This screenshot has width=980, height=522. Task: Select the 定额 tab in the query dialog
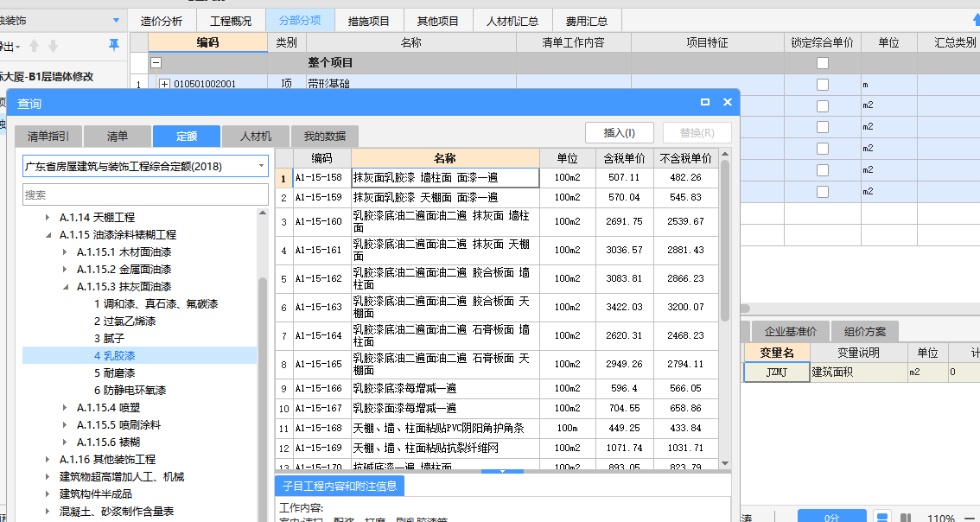coord(187,137)
